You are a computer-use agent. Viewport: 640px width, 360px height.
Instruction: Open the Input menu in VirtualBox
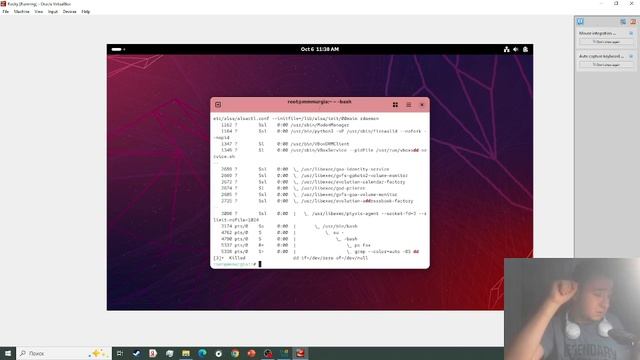(x=53, y=12)
